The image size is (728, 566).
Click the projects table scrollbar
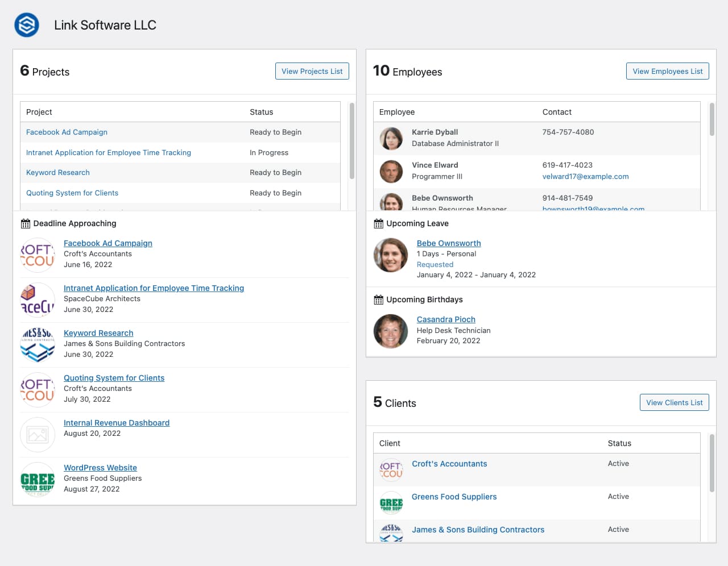tap(351, 141)
